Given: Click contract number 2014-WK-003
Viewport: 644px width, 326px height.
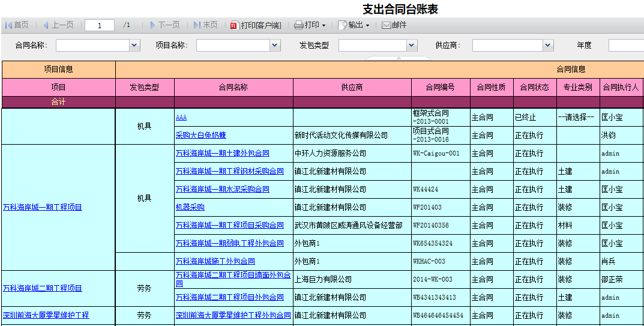Looking at the screenshot, I should (433, 280).
